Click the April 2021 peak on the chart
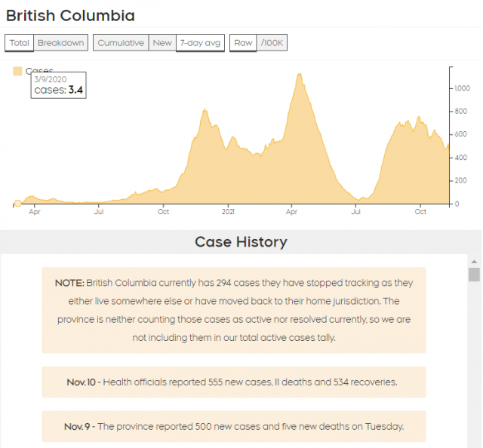The height and width of the screenshot is (448, 483). [300, 75]
